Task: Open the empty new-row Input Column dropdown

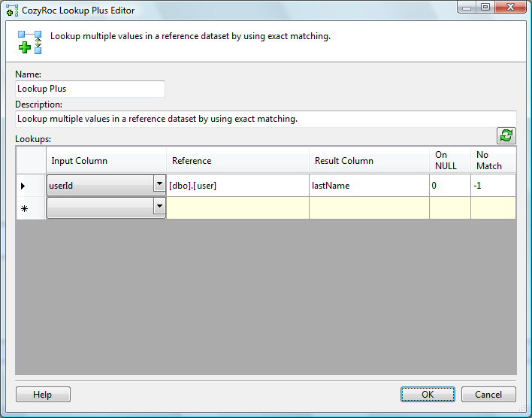Action: (159, 206)
